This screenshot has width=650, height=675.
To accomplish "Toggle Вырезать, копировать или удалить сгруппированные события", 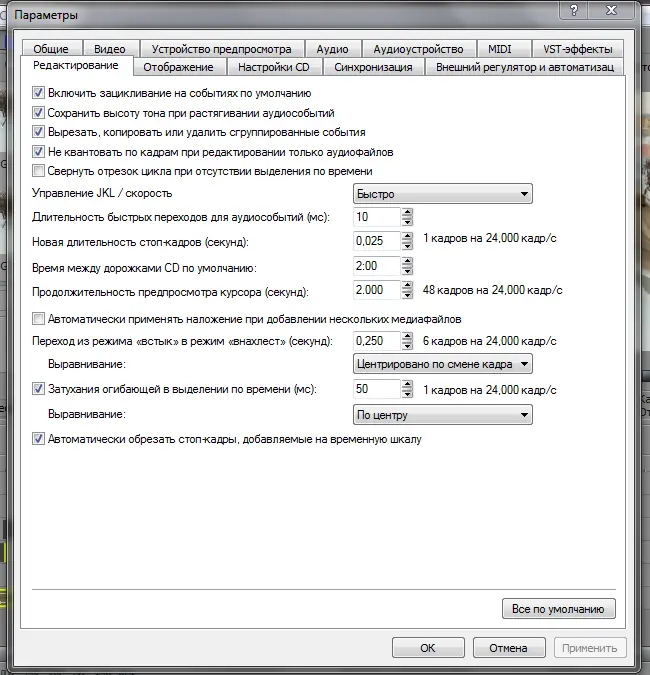I will tap(38, 132).
